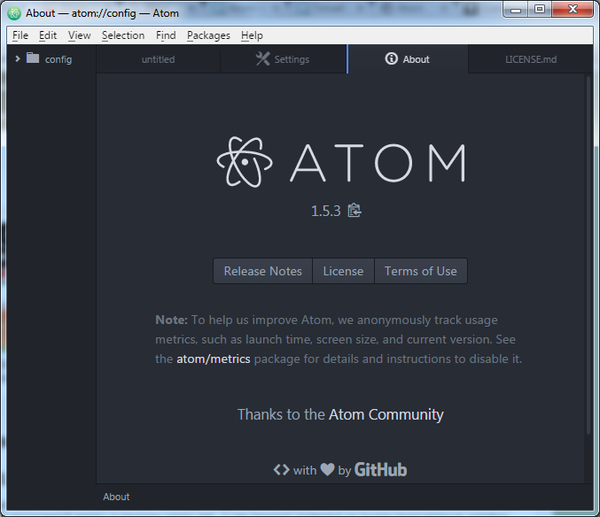
Task: Open the Selection menu
Action: coord(123,35)
